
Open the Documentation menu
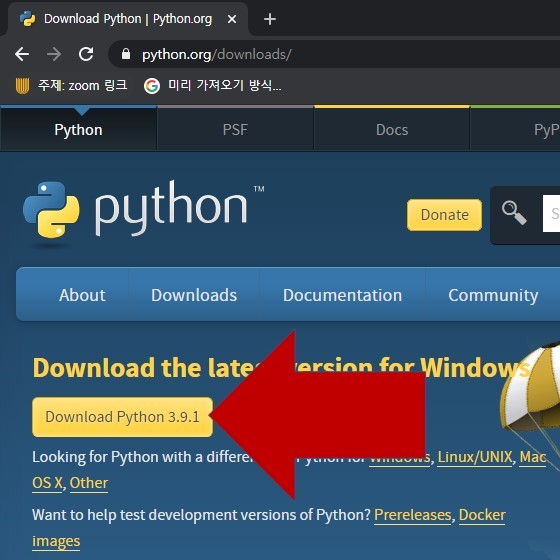[x=342, y=295]
